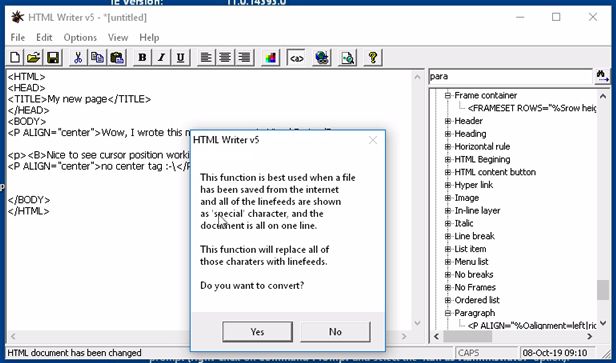Apply underline with the U icon
Image resolution: width=616 pixels, height=363 pixels.
tap(180, 58)
